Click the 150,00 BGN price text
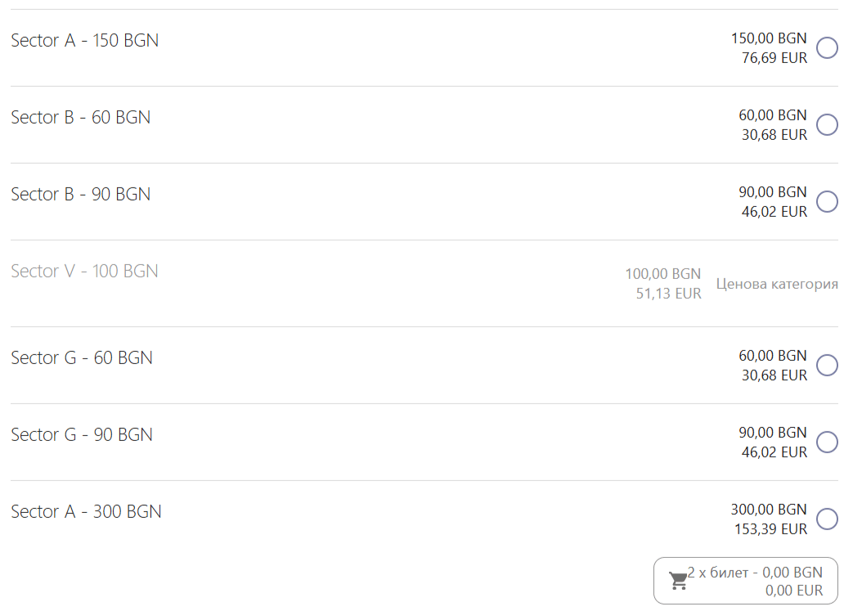The image size is (844, 616). coord(769,38)
